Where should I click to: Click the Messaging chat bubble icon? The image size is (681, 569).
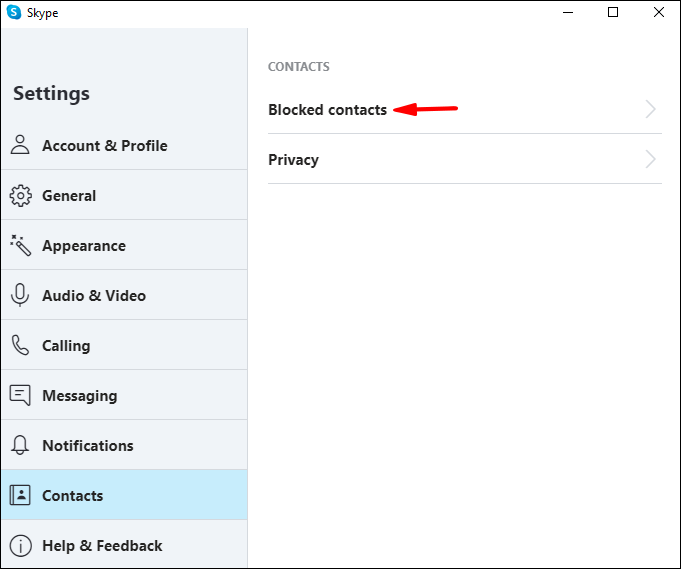click(20, 395)
